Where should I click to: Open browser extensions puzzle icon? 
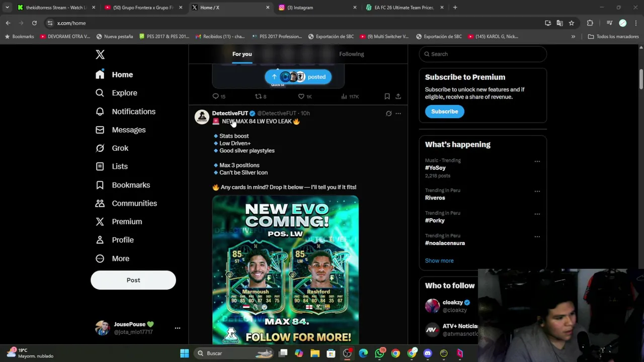point(590,23)
